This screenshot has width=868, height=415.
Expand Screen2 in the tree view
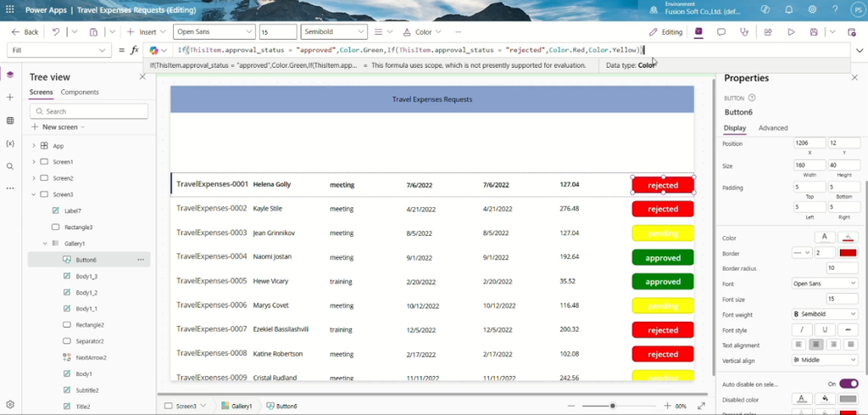point(33,178)
